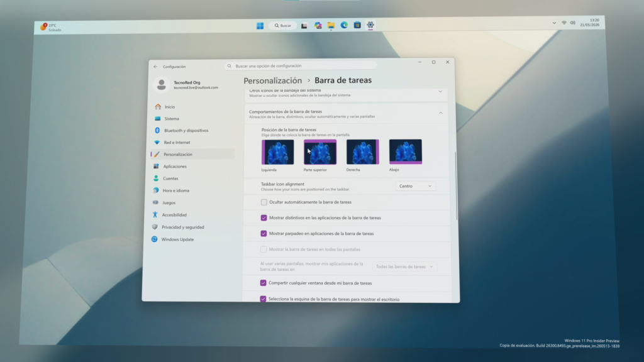Screen dimensions: 644x362
Task: Click the Juegos controller icon
Action: click(x=155, y=202)
